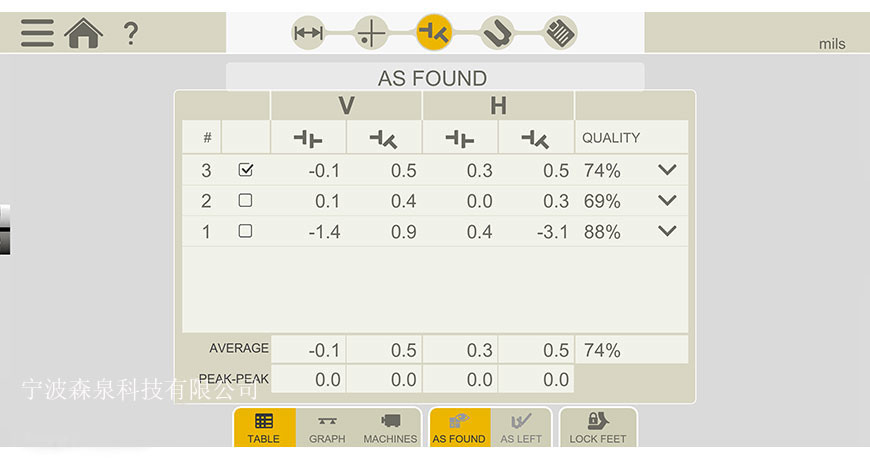Open the shim correction step icon

[x=497, y=33]
